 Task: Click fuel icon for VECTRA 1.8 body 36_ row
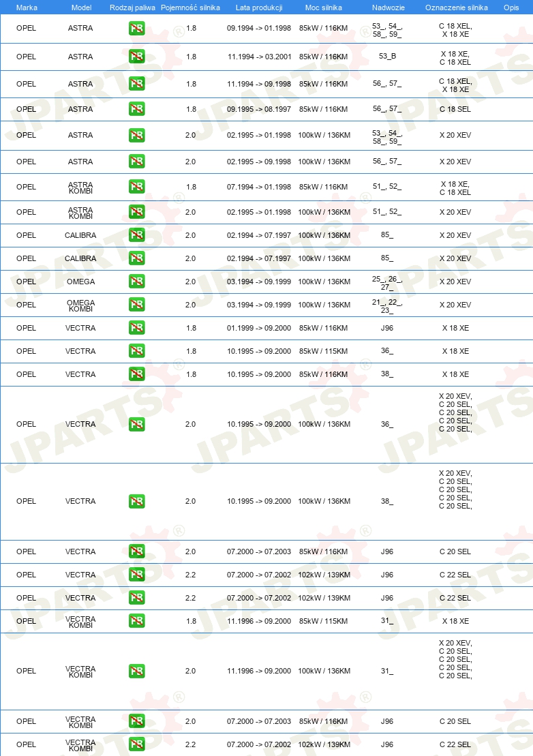coord(137,350)
